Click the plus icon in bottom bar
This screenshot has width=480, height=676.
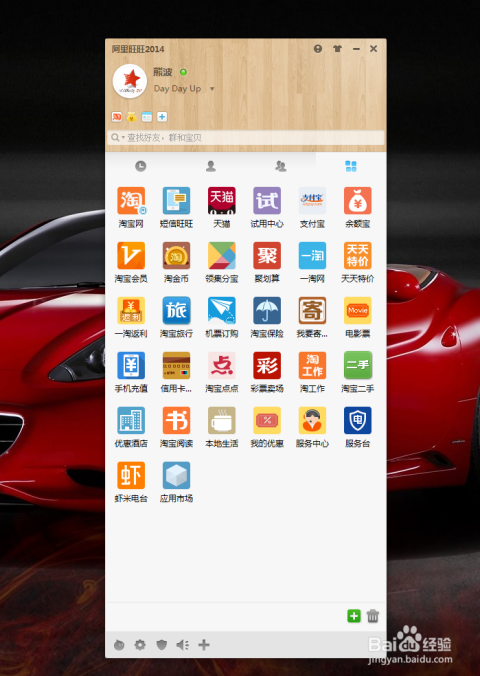point(204,645)
